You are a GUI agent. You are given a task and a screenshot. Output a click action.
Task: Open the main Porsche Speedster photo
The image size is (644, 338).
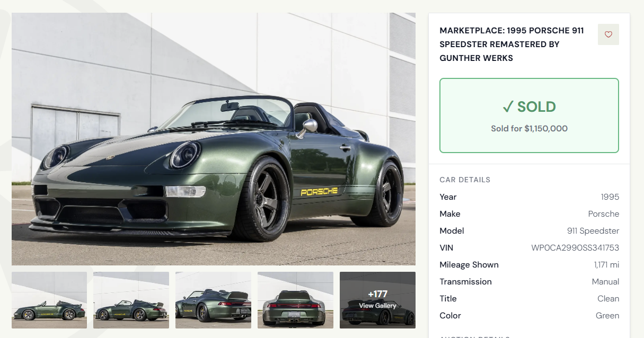(x=214, y=139)
